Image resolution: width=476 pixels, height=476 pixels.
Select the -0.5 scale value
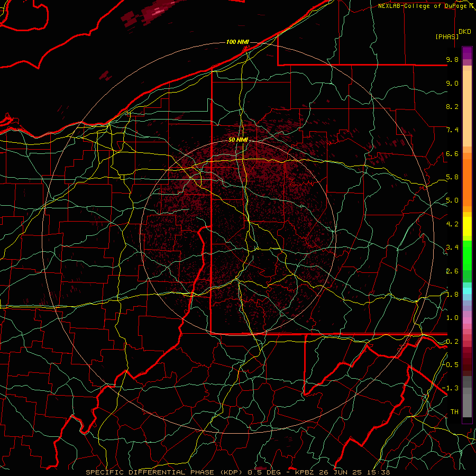[451, 364]
